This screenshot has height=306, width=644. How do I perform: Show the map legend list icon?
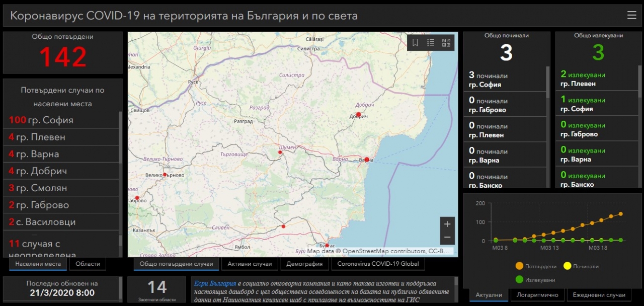(x=431, y=43)
